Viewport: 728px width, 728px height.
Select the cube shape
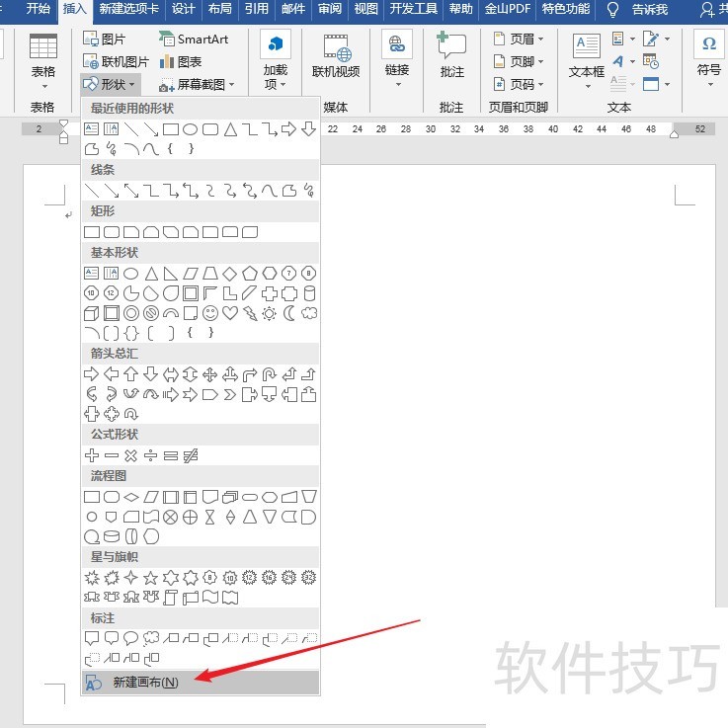[x=92, y=313]
